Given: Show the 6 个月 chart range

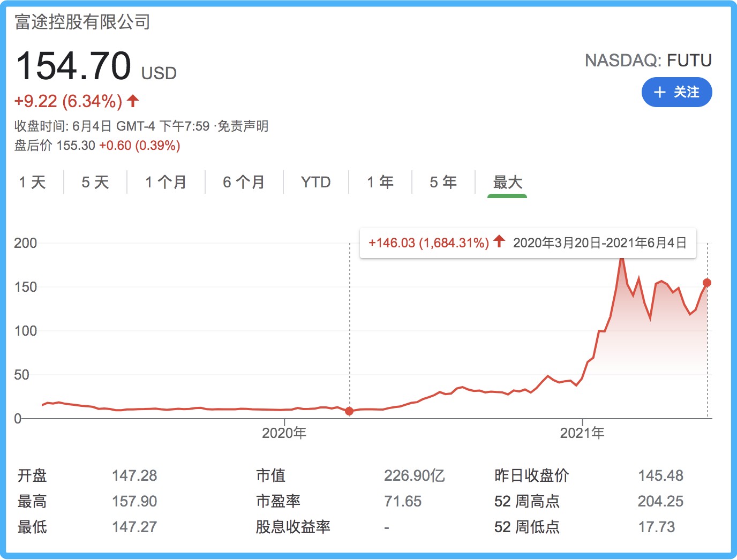Looking at the screenshot, I should (x=244, y=182).
